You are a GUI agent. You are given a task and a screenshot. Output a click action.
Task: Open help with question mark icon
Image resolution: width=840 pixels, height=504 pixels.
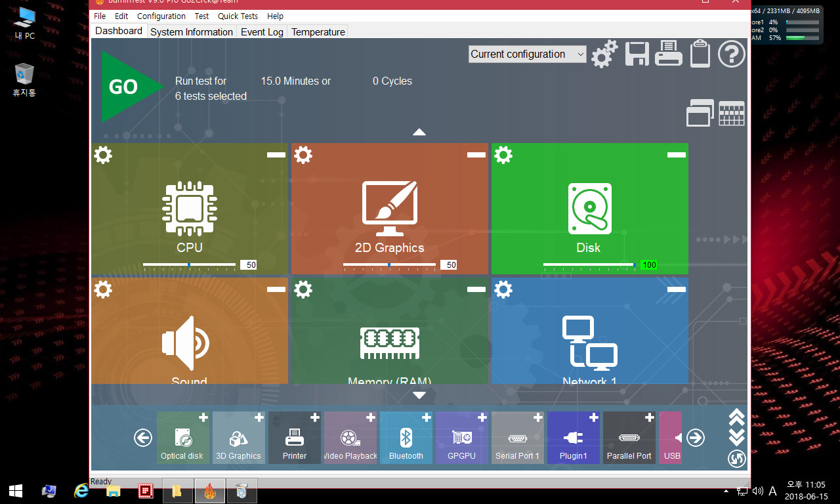coord(732,54)
